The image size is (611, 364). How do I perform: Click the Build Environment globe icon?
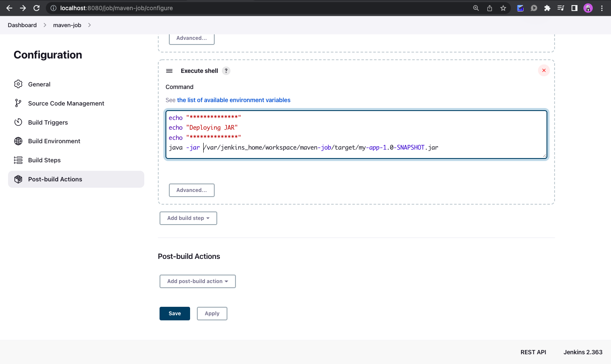coord(18,141)
